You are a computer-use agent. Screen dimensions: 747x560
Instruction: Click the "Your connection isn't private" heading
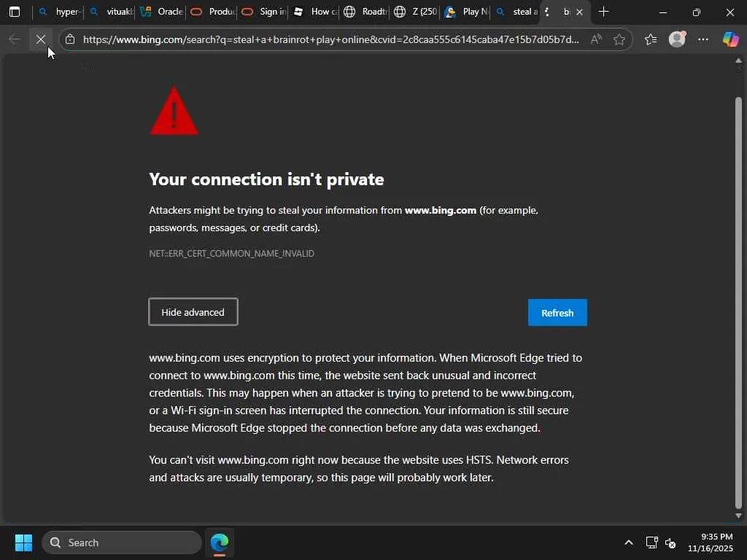tap(266, 179)
